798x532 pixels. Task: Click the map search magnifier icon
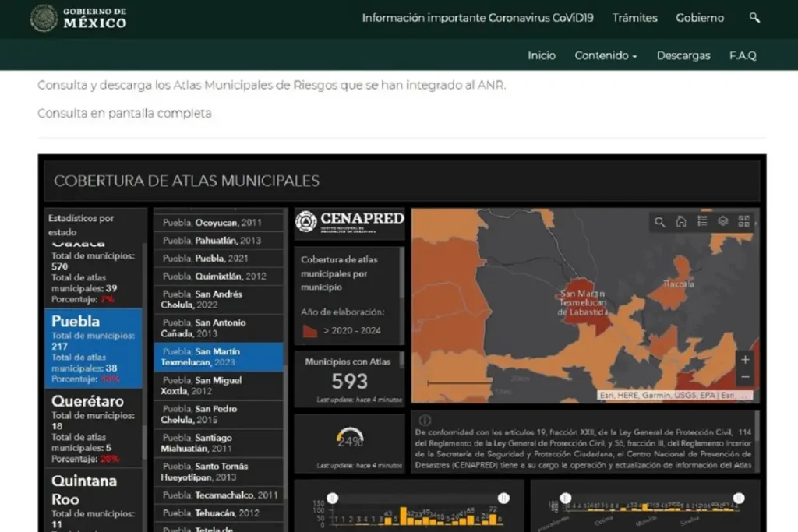point(660,222)
